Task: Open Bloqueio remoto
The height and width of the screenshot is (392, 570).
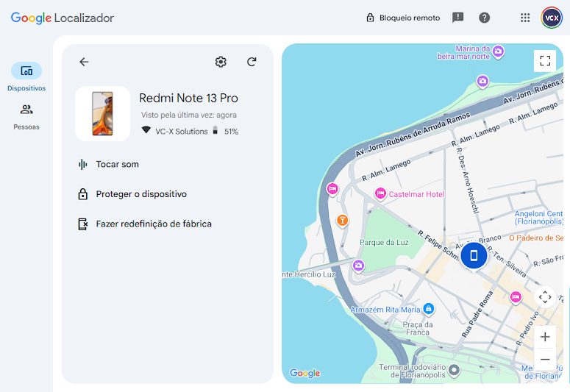Action: tap(403, 18)
